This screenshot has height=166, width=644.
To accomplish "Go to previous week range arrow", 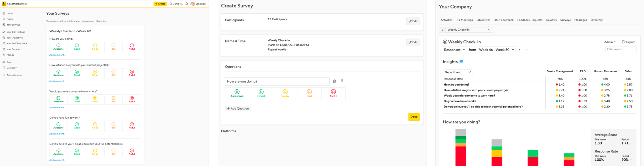I will point(520,50).
